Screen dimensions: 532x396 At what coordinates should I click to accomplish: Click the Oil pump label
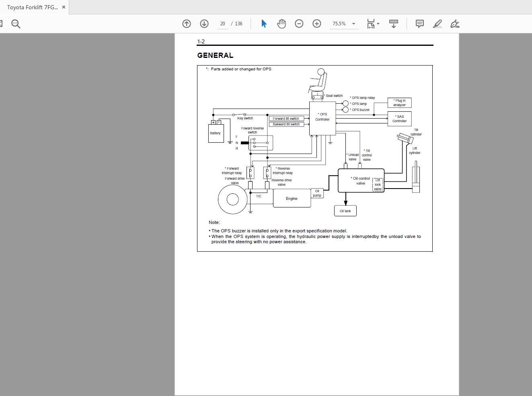[317, 193]
